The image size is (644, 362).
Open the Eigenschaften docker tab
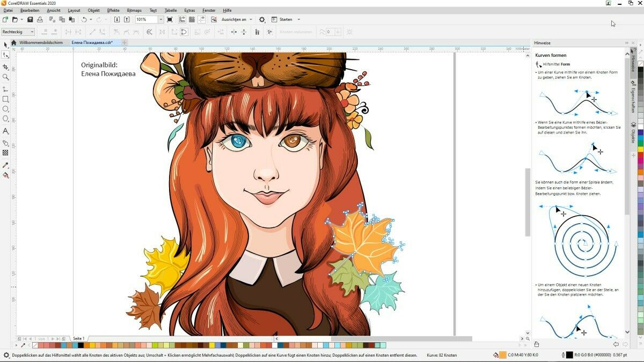pyautogui.click(x=633, y=97)
